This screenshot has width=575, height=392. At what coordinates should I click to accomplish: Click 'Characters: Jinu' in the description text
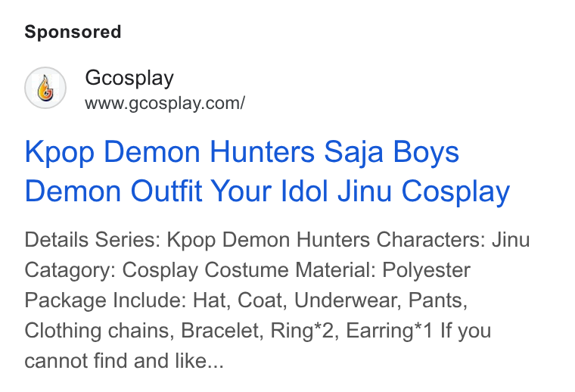pos(453,240)
